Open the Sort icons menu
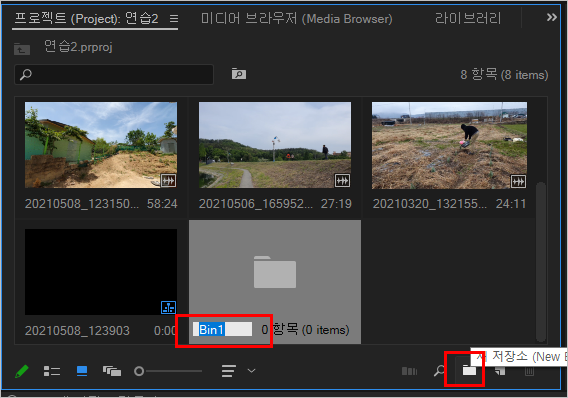The width and height of the screenshot is (568, 398). point(238,371)
